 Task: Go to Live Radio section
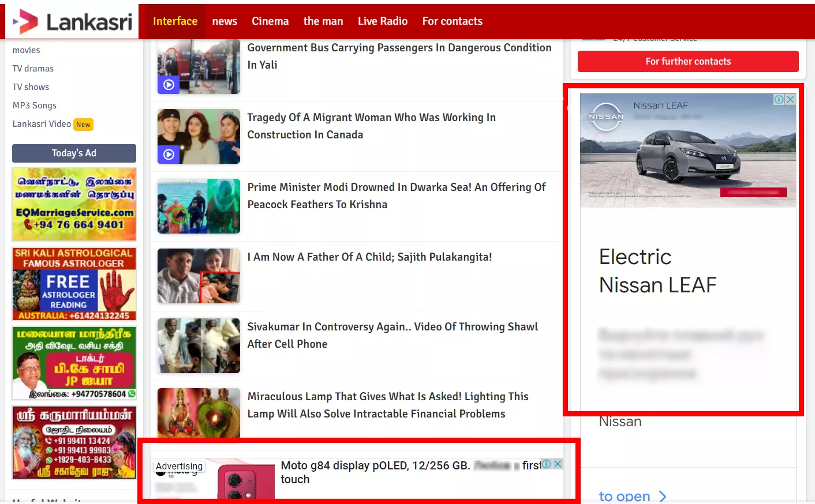click(x=383, y=21)
